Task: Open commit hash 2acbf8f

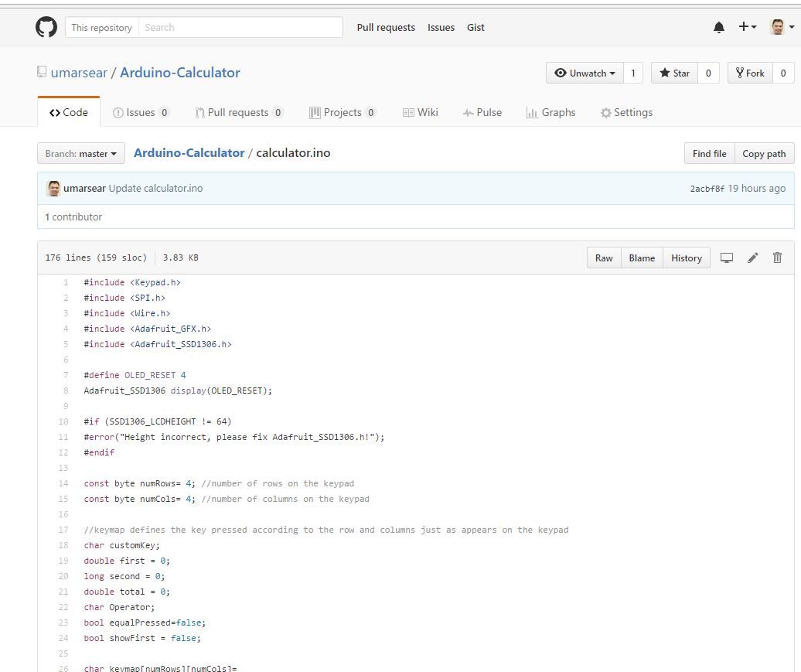Action: pyautogui.click(x=707, y=189)
